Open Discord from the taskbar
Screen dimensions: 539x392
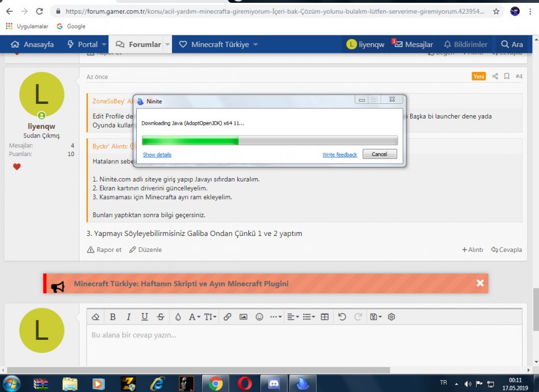(x=273, y=383)
